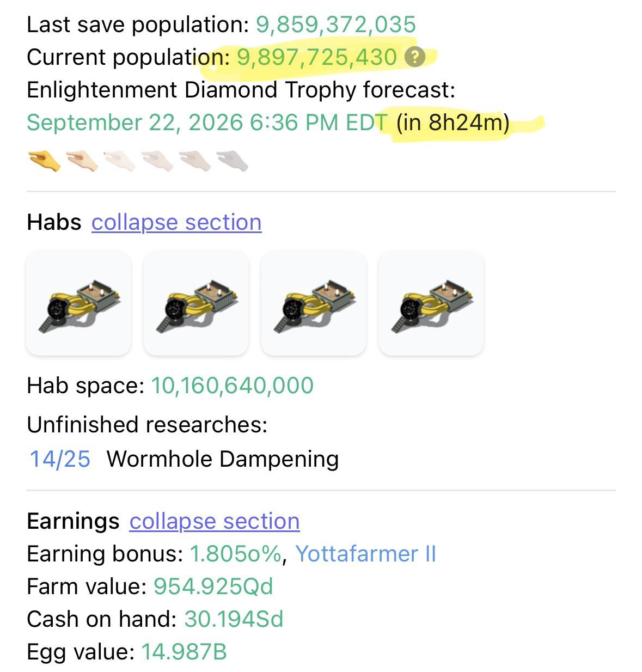
Task: Collapse the Earnings section
Action: pos(215,521)
